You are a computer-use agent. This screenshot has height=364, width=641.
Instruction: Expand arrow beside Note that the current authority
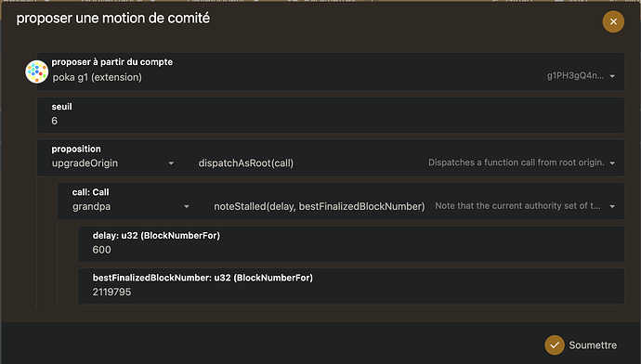click(612, 206)
